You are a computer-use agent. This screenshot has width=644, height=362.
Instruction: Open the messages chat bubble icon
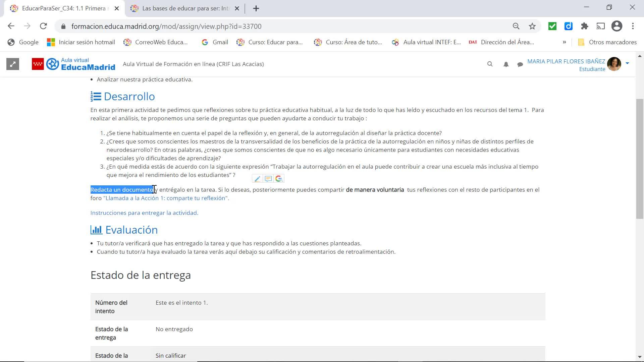pos(520,64)
